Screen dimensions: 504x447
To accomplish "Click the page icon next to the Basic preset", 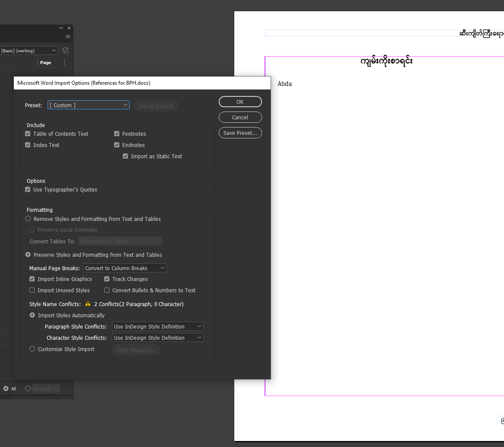I will [x=65, y=50].
